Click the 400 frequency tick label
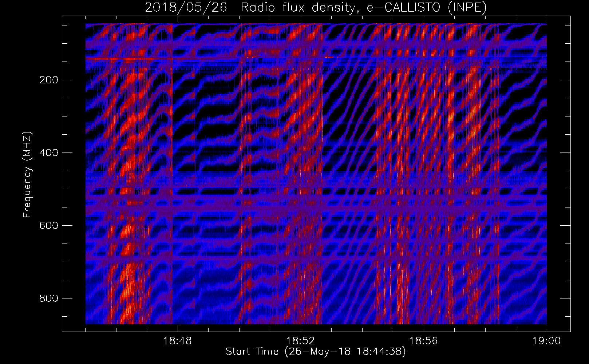 coord(49,153)
